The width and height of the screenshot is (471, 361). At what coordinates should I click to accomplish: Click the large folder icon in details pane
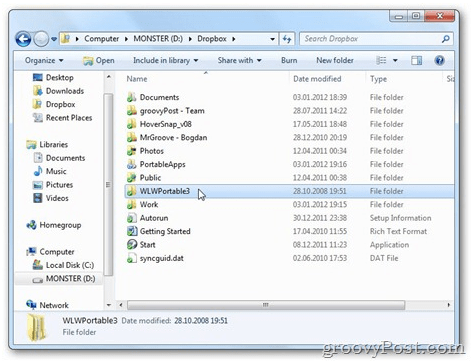[36, 328]
